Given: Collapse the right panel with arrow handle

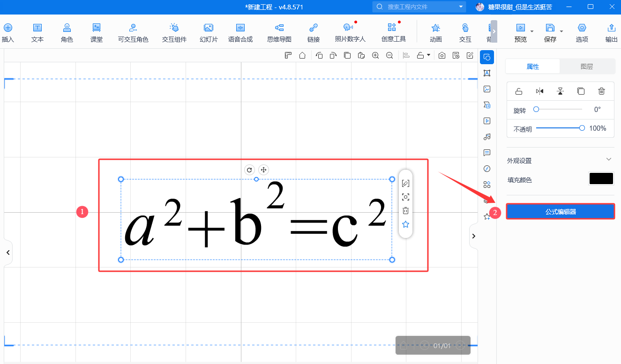Looking at the screenshot, I should 473,236.
